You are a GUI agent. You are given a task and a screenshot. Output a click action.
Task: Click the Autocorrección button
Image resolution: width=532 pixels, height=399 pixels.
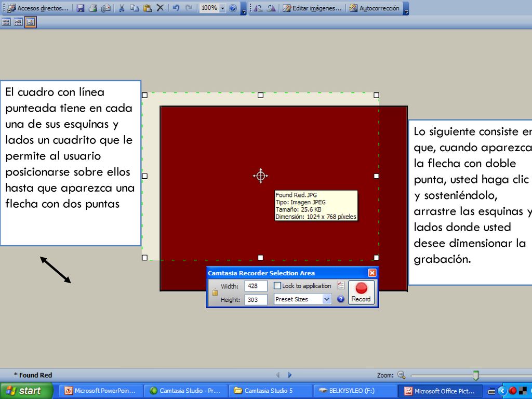[375, 8]
